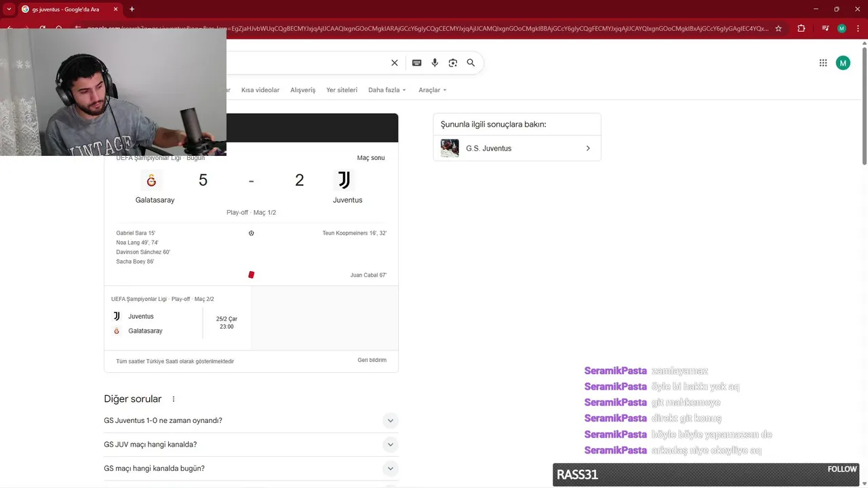
Task: Search by image using the lens icon
Action: [453, 63]
